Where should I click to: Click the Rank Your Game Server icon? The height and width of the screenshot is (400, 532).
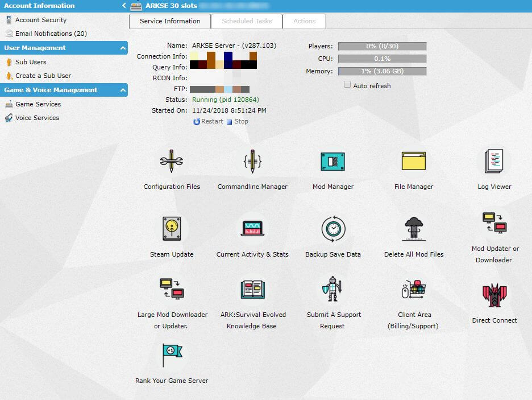pos(171,356)
